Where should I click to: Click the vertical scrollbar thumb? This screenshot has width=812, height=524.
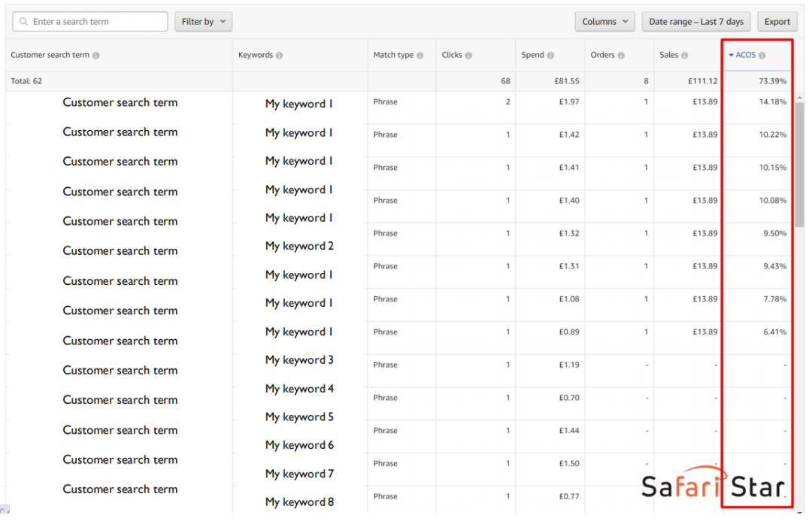coord(800,165)
